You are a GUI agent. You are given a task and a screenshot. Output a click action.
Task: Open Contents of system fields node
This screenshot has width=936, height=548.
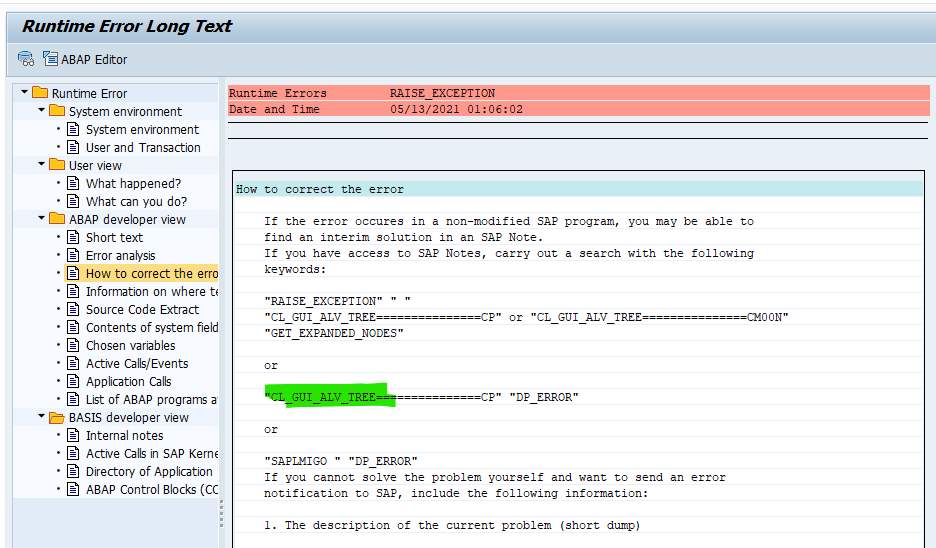click(x=152, y=328)
